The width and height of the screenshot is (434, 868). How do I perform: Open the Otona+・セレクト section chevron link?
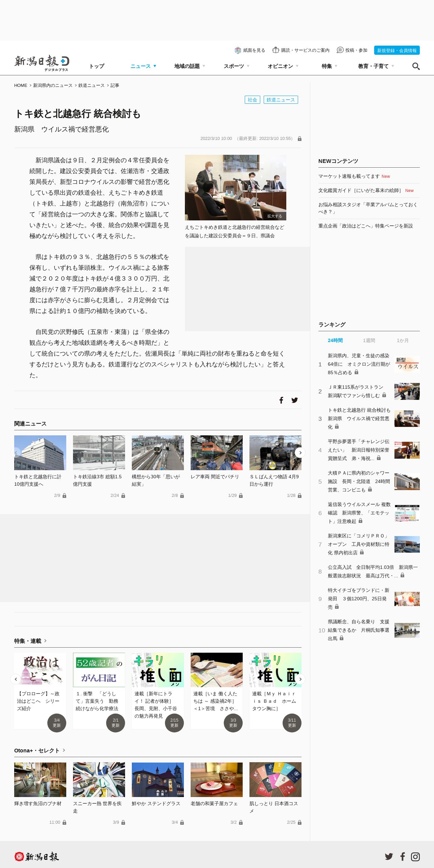point(64,750)
